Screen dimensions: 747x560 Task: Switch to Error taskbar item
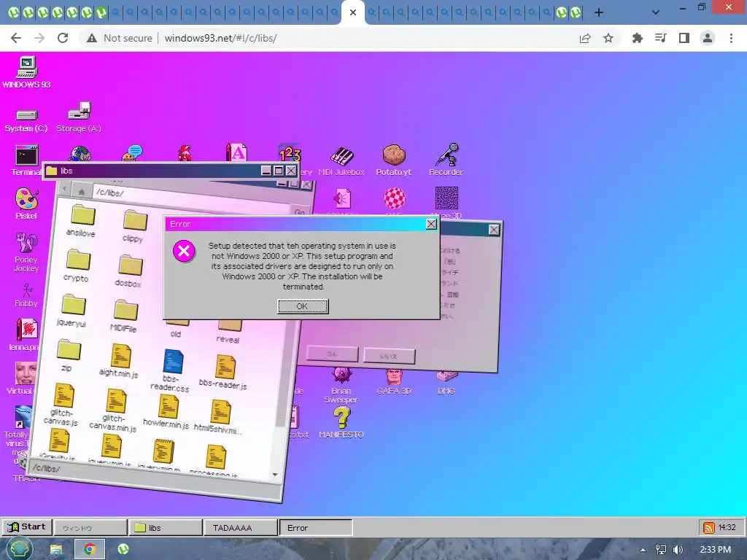[x=316, y=528]
